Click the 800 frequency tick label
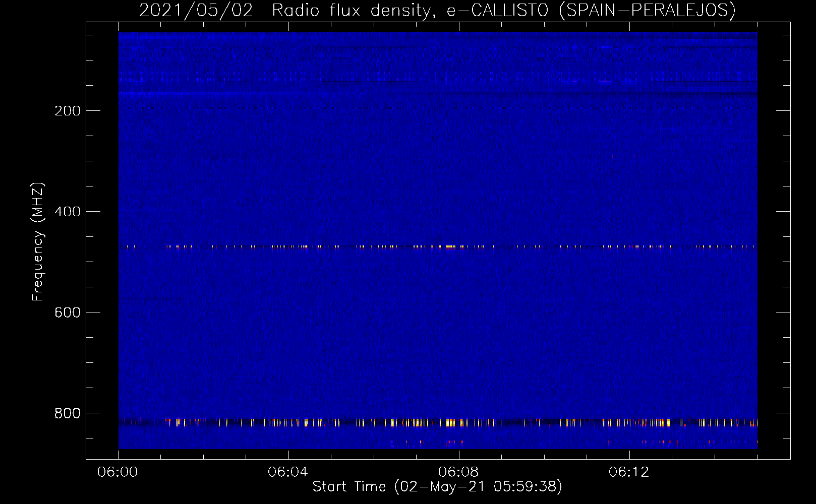Viewport: 816px width, 504px height. coord(68,413)
